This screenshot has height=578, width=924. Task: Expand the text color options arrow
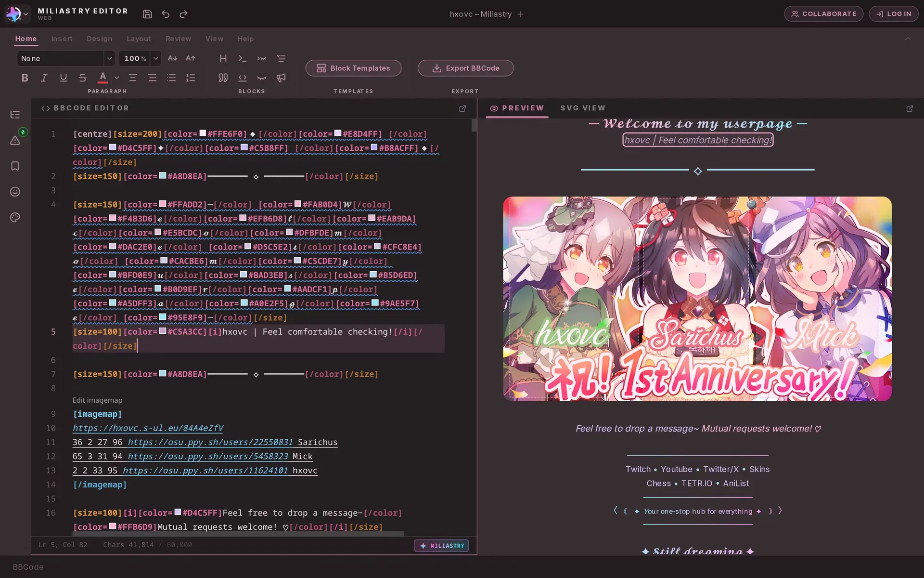pos(116,78)
